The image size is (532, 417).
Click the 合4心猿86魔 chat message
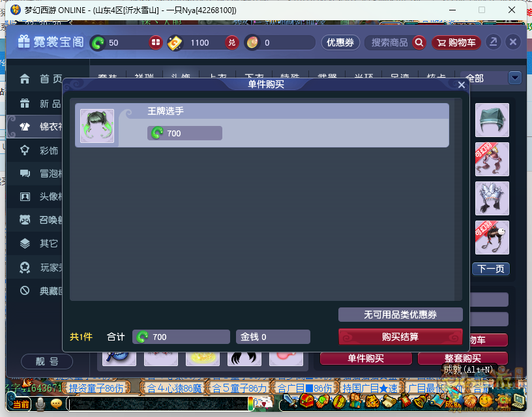point(174,388)
